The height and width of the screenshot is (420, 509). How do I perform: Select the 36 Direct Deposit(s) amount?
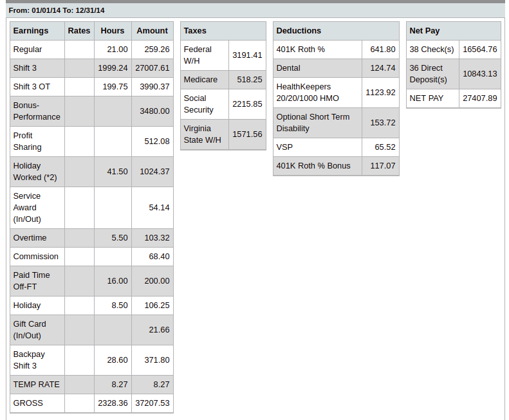tap(479, 74)
